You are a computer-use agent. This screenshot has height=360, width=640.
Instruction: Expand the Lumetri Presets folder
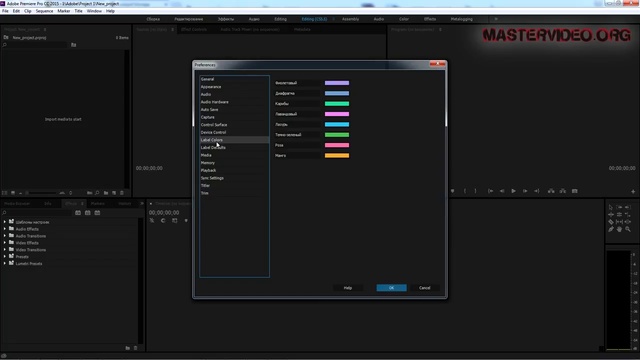coord(5,264)
